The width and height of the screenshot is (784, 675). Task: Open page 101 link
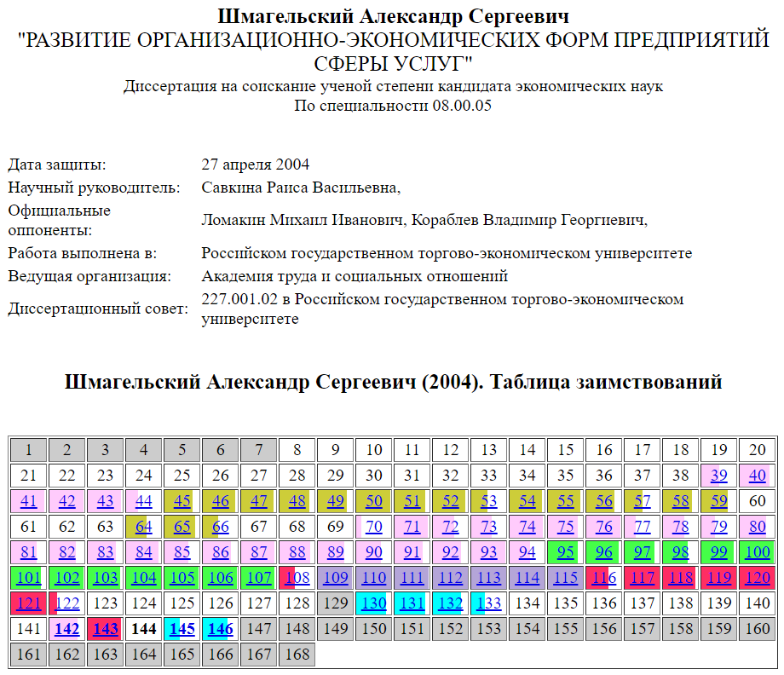[28, 577]
